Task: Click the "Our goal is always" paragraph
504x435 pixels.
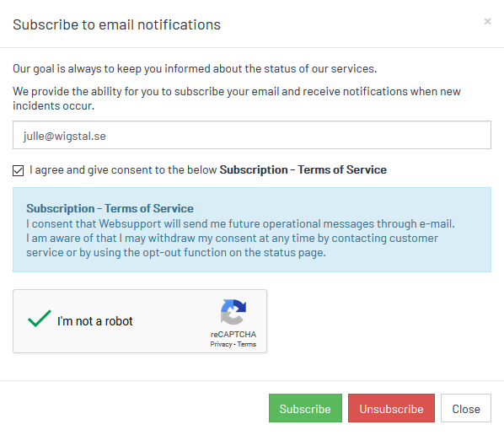Action: pyautogui.click(x=195, y=69)
